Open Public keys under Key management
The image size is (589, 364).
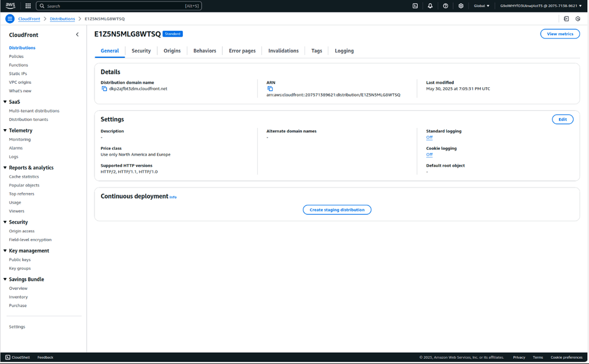click(x=20, y=260)
